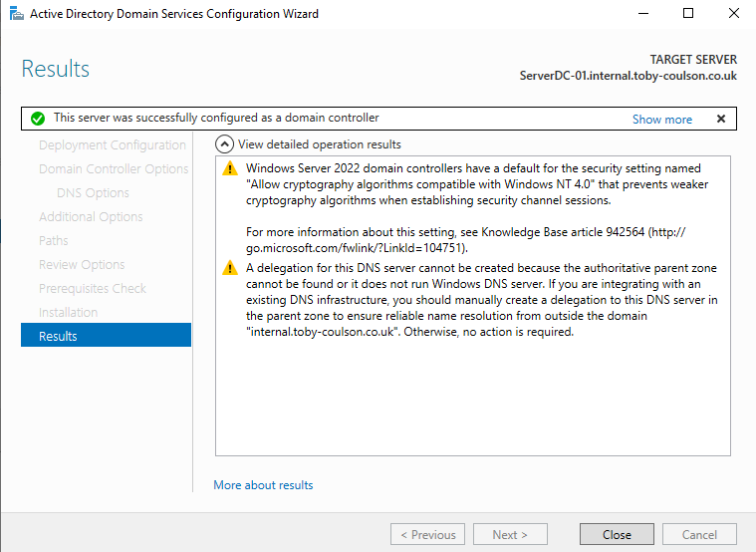Select the Prerequisites Check step
Image resolution: width=756 pixels, height=552 pixels.
[92, 288]
